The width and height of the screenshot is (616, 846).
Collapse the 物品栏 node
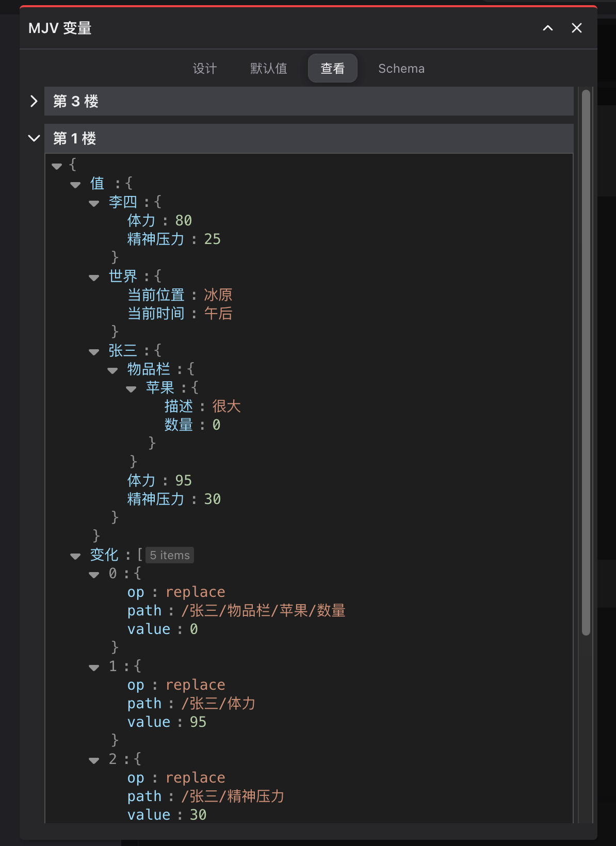112,370
